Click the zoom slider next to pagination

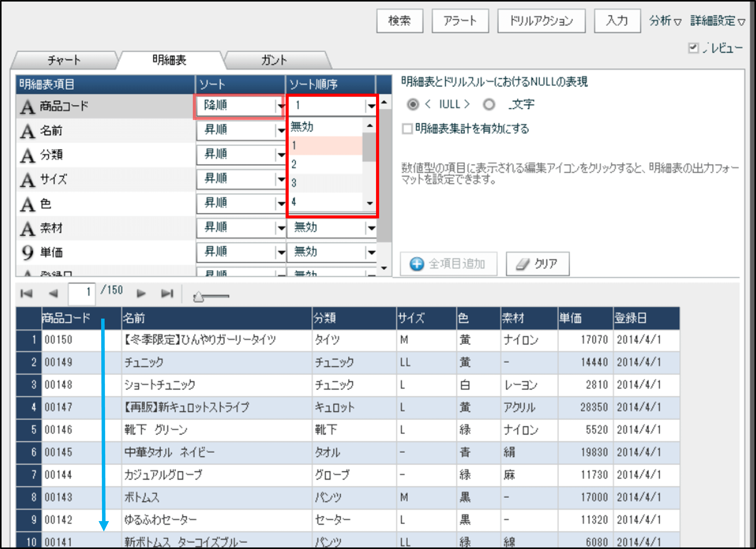pyautogui.click(x=199, y=297)
